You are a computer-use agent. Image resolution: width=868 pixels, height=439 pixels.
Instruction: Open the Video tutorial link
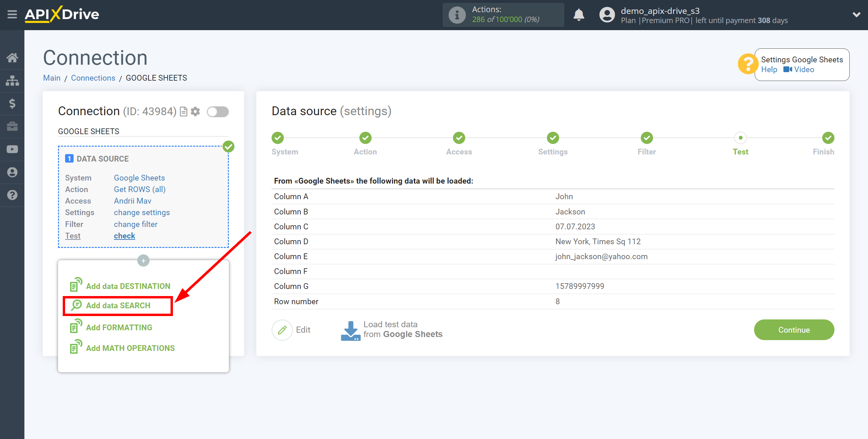(x=798, y=69)
